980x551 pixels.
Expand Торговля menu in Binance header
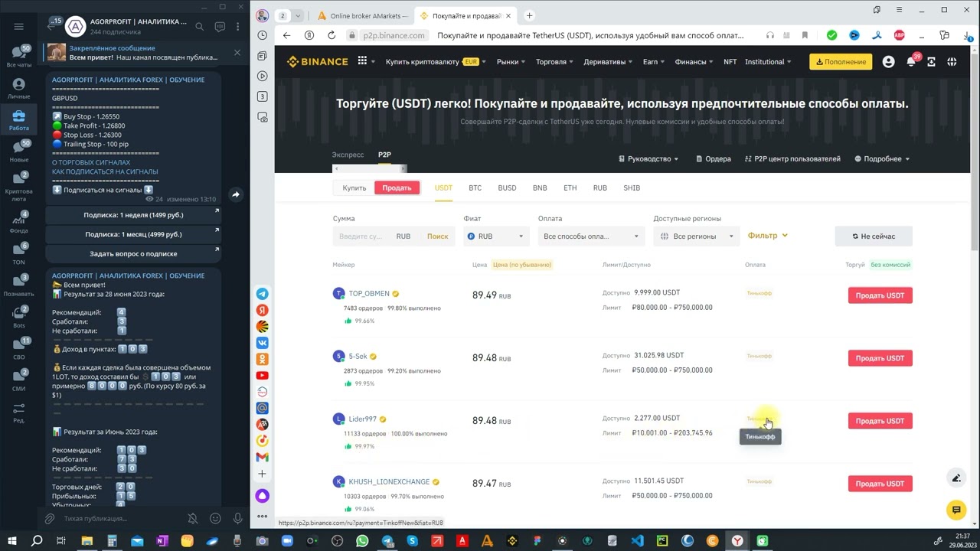pos(554,62)
